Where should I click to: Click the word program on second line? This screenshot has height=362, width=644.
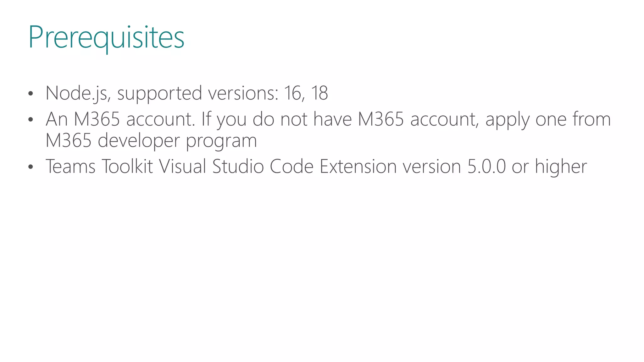[x=221, y=141]
